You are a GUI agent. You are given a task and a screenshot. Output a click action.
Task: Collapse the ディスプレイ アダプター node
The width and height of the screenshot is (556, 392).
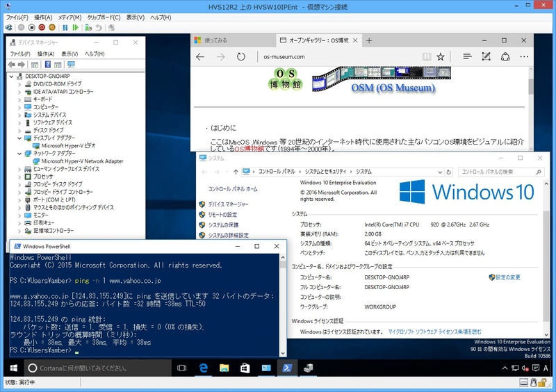(19, 138)
